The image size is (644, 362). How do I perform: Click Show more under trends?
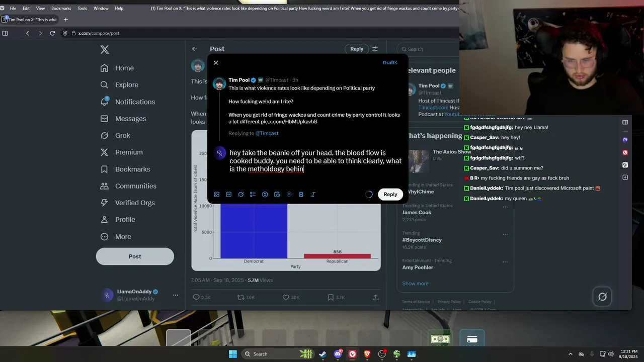[x=415, y=284]
